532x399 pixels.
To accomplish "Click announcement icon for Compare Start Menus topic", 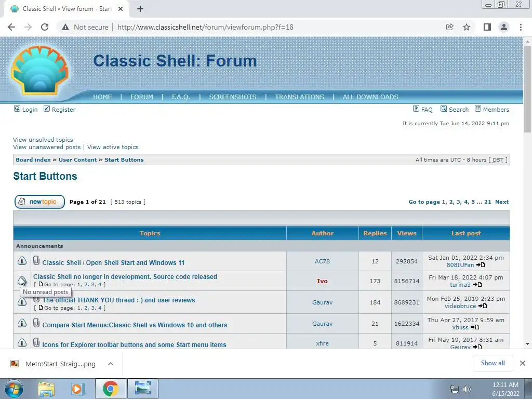I will pos(22,323).
